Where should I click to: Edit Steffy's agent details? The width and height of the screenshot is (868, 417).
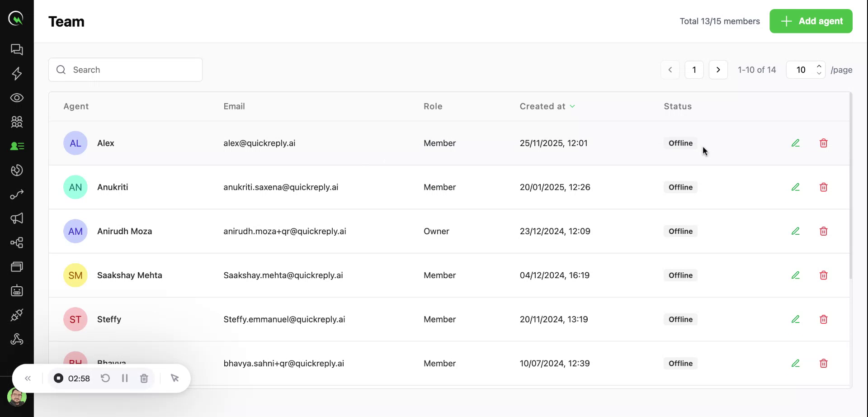[796, 319]
